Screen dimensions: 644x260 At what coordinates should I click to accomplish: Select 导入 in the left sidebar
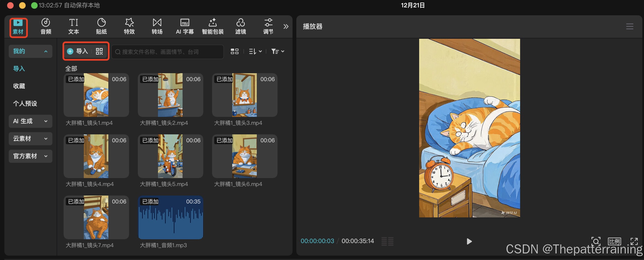click(x=19, y=69)
